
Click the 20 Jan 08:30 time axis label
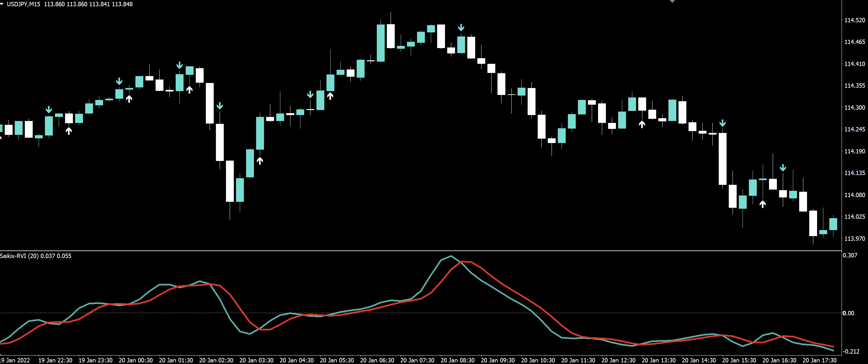click(457, 360)
